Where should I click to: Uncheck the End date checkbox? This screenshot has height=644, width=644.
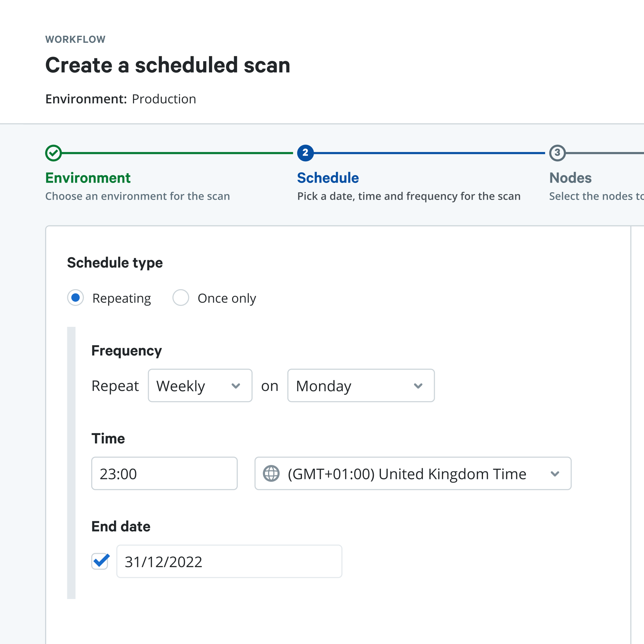(x=100, y=561)
